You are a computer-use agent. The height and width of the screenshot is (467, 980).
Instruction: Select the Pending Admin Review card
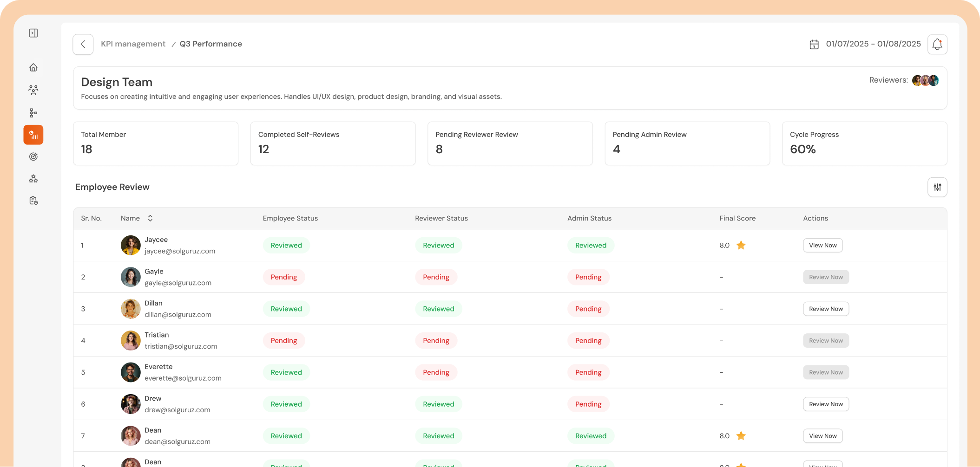click(x=687, y=143)
